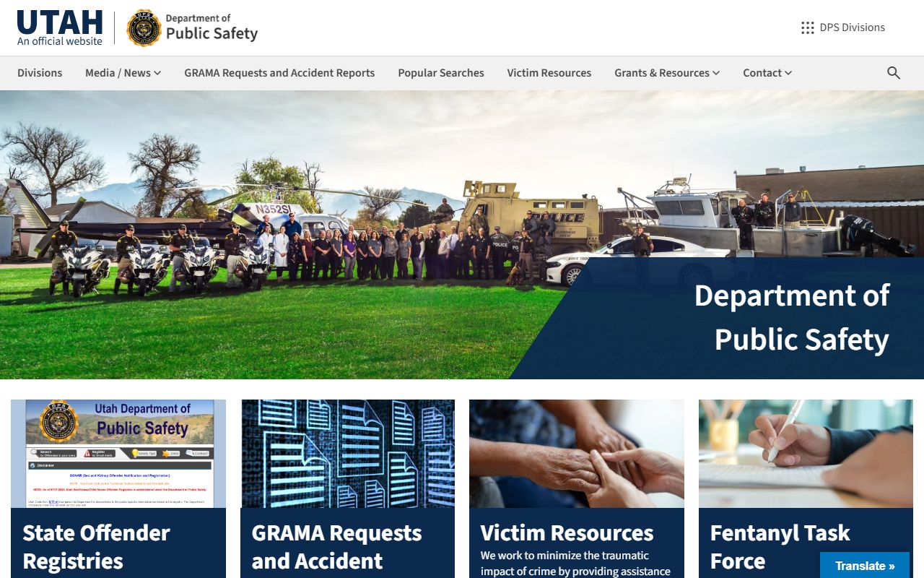
Task: Click Victim Resources card description text
Action: pos(575,564)
